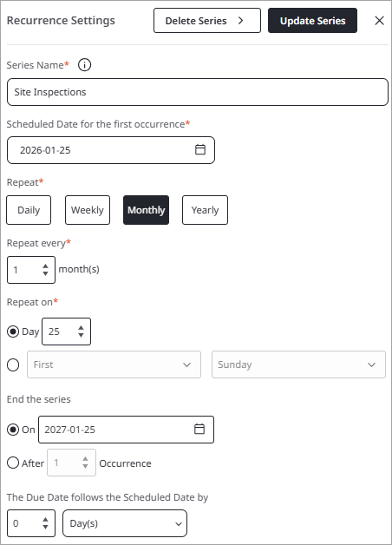Click the After Occurrence count field

71,463
